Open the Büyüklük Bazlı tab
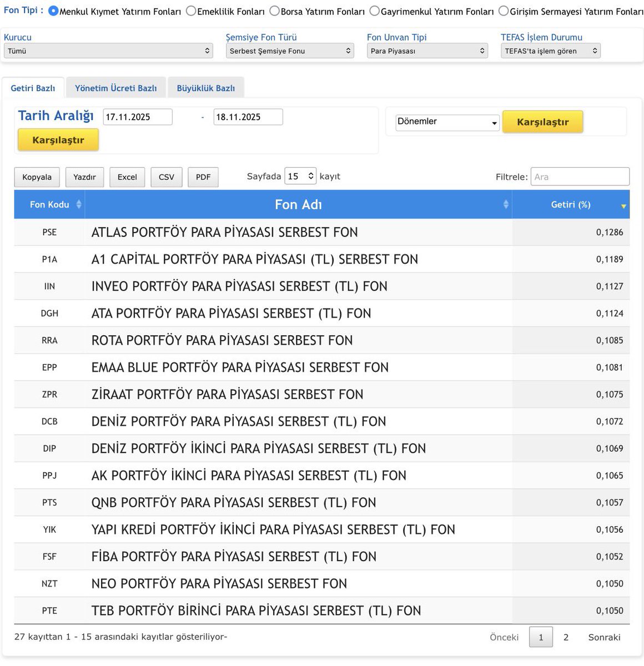 point(206,87)
